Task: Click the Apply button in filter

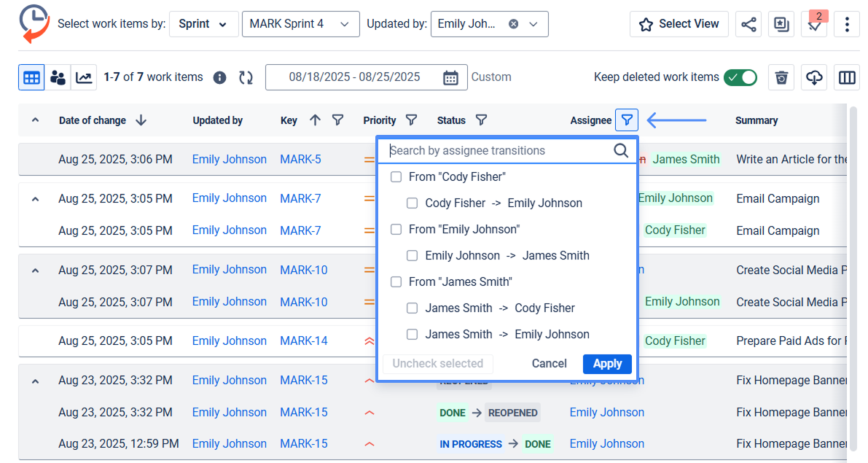Action: pos(607,363)
